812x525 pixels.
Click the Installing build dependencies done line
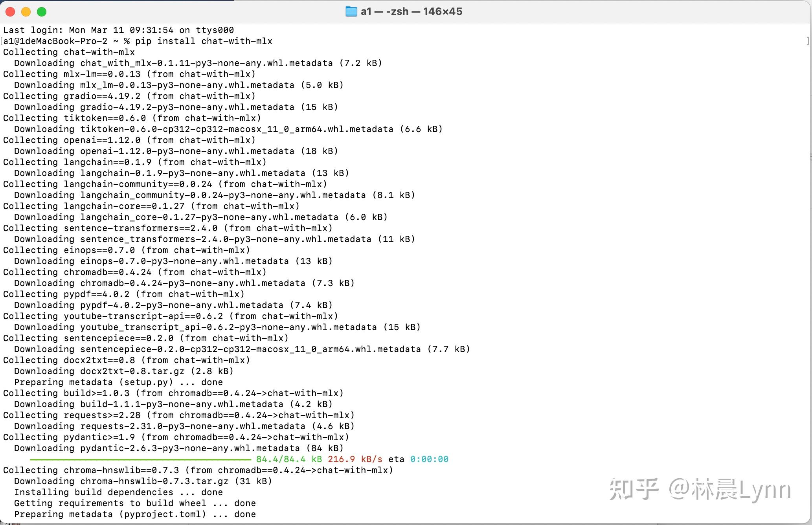click(118, 492)
